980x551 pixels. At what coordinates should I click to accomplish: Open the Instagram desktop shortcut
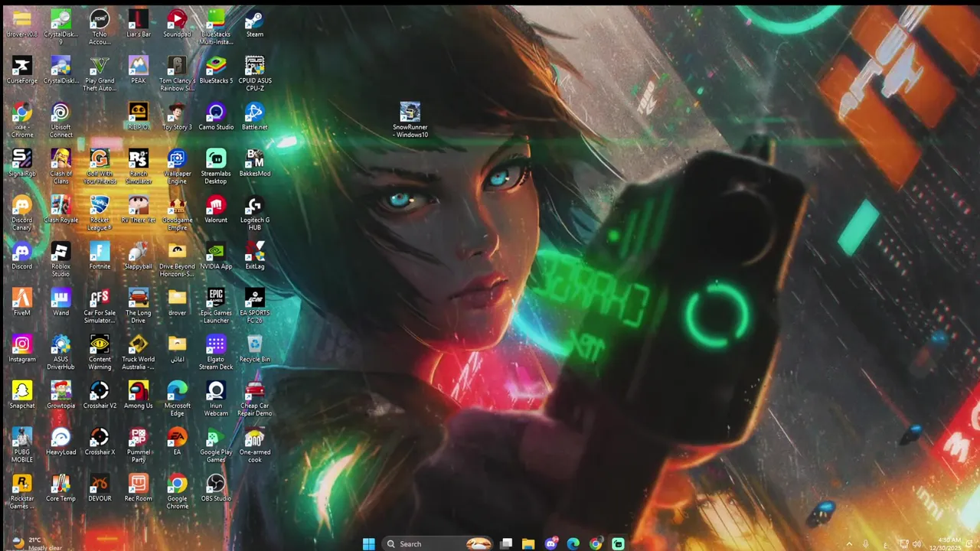(22, 350)
